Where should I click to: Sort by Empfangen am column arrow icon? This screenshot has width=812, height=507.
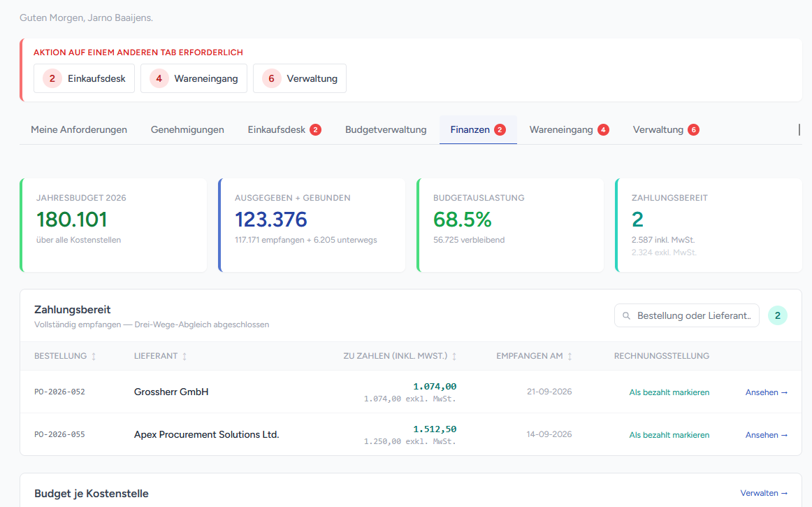[x=570, y=356]
